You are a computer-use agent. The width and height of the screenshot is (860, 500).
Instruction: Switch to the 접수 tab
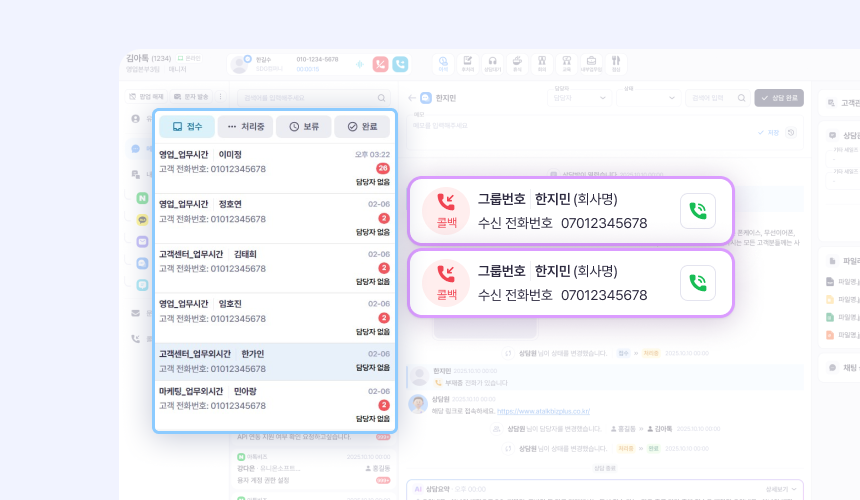click(x=187, y=127)
